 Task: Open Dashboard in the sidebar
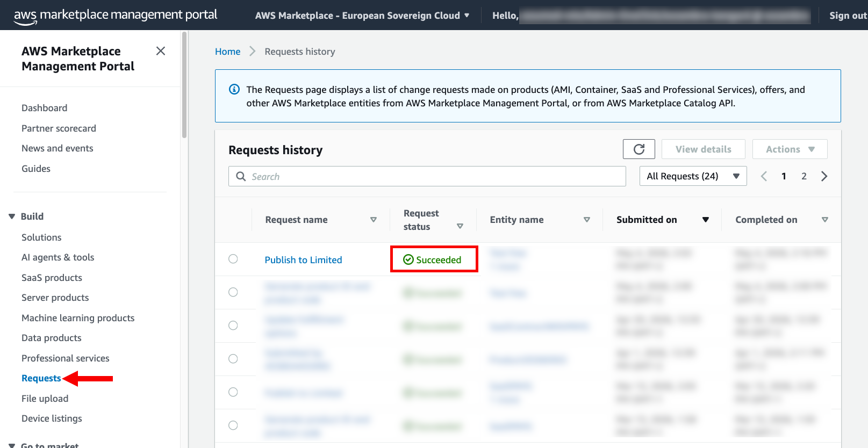coord(45,108)
